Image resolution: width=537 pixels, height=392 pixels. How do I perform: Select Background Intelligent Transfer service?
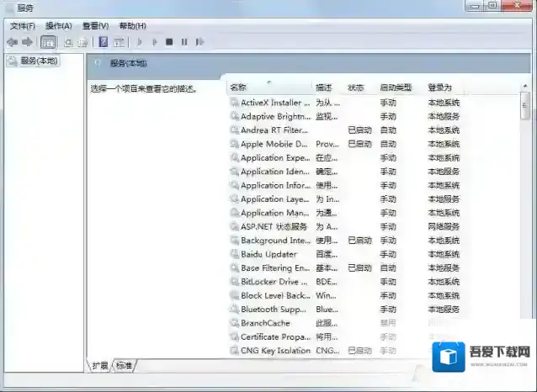[x=345, y=241]
